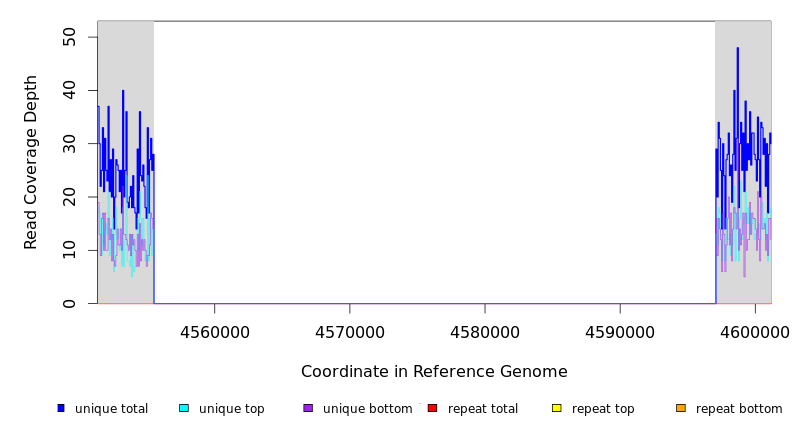This screenshot has height=432, width=792.
Task: Click the 'repeat total' legend text
Action: tap(483, 409)
